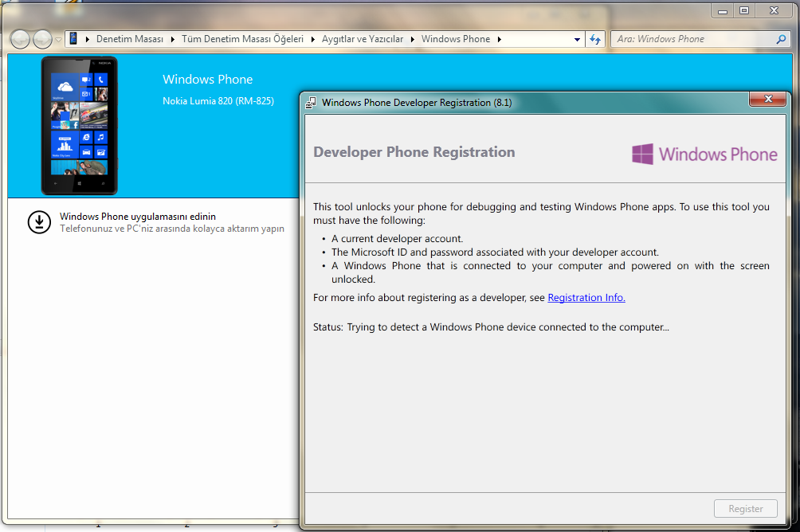Close the Explorer window
The height and width of the screenshot is (532, 800).
point(774,10)
